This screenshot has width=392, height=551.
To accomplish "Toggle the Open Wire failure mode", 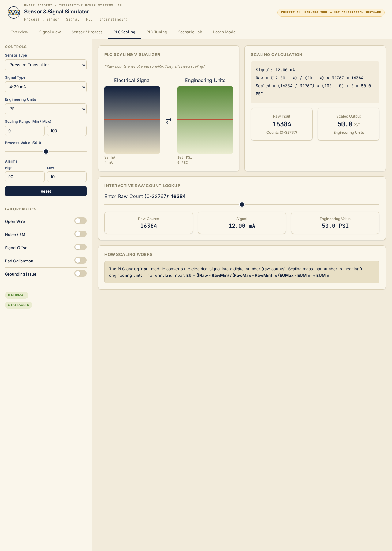I will (x=81, y=221).
